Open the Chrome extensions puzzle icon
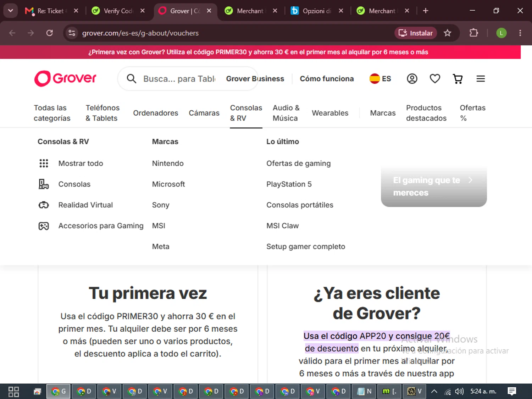The height and width of the screenshot is (399, 532). 474,33
